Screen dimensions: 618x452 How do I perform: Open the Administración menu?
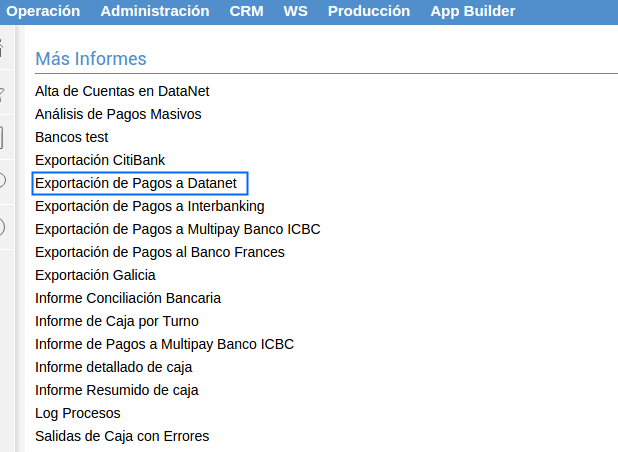tap(155, 11)
